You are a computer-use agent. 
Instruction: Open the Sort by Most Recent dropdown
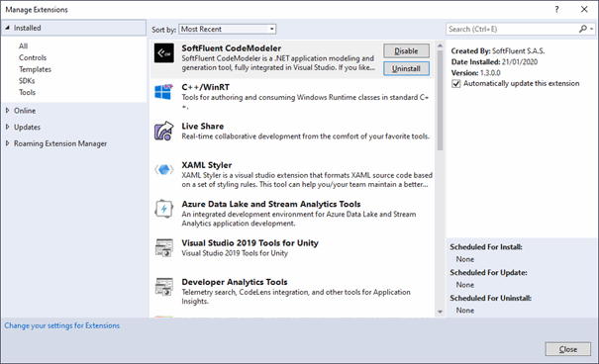tap(228, 29)
